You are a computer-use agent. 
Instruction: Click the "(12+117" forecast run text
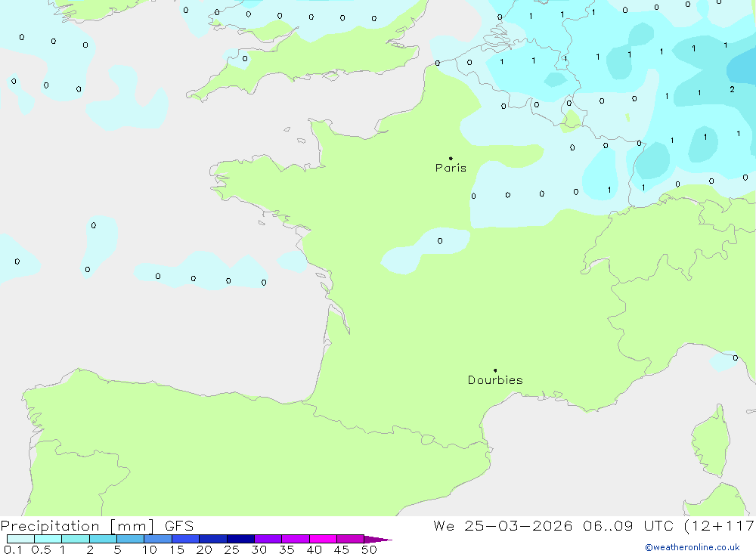tap(720, 526)
